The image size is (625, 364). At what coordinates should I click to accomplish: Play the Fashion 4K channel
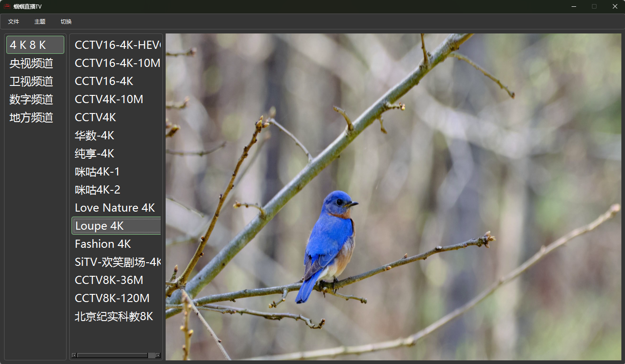[103, 244]
